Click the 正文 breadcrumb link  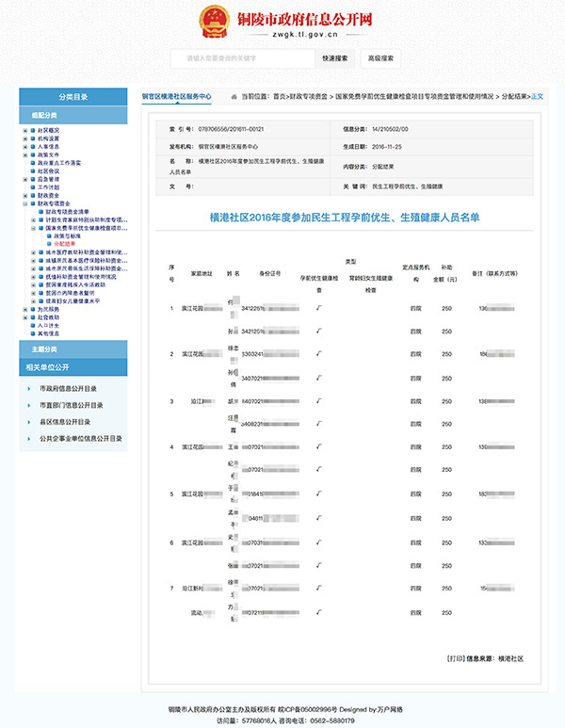(x=537, y=97)
